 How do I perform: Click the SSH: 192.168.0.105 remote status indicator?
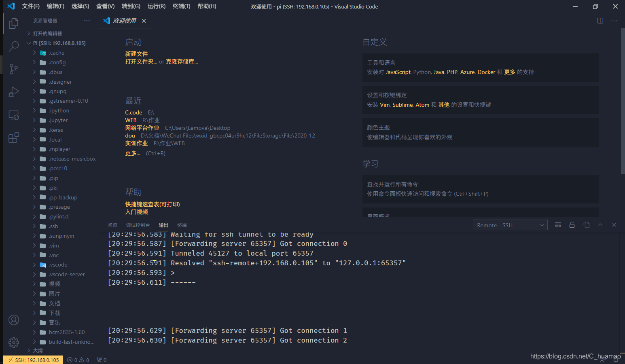34,360
